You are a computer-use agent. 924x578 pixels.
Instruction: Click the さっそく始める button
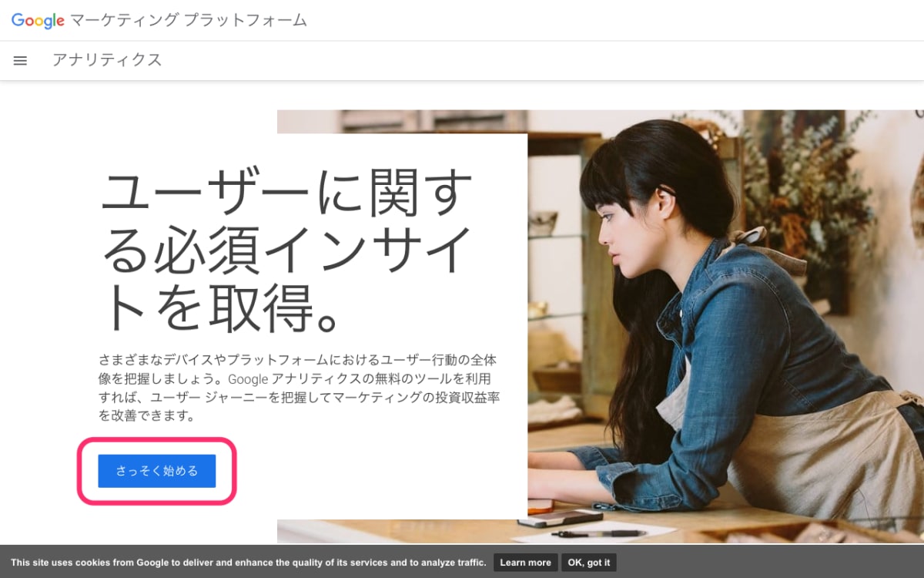157,471
